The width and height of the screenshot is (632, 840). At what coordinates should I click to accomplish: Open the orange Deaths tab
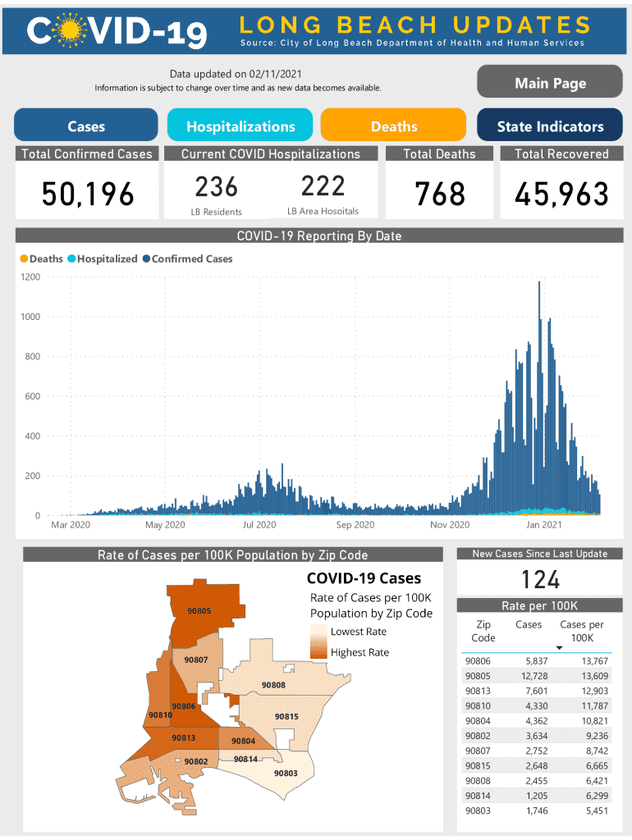click(394, 126)
